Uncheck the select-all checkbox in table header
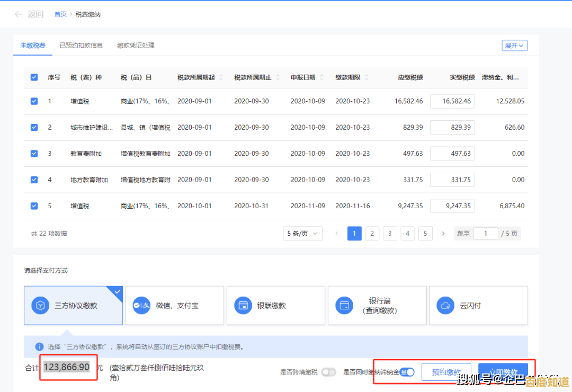Screen dimensions: 572x392 pyautogui.click(x=34, y=77)
